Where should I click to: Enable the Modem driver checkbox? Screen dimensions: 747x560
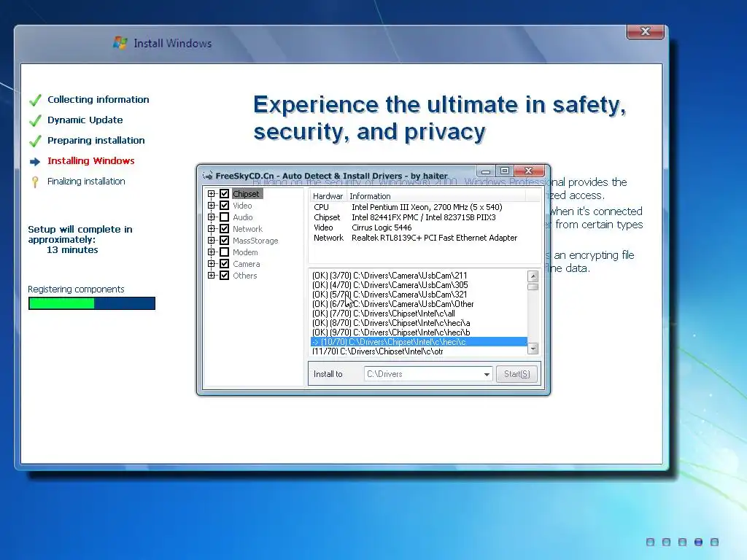225,252
